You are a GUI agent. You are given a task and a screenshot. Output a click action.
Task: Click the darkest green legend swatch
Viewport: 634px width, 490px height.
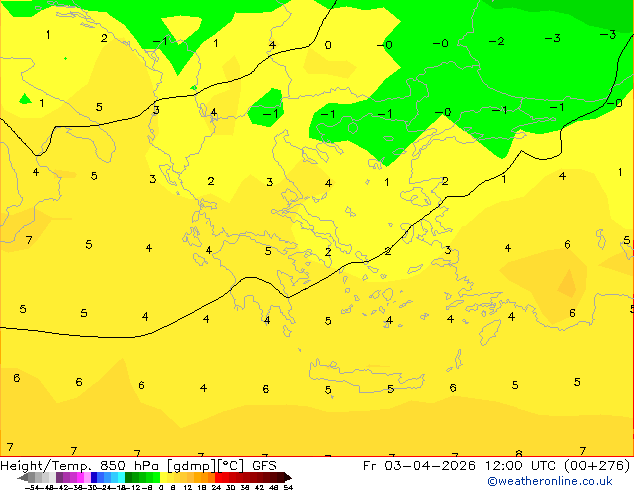point(129,477)
